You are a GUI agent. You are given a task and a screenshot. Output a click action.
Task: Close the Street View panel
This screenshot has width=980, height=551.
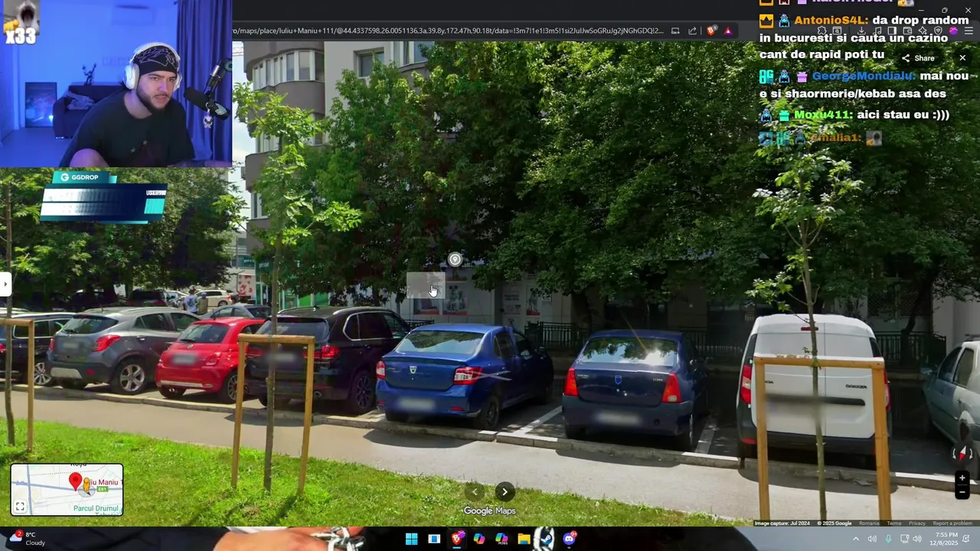point(962,58)
